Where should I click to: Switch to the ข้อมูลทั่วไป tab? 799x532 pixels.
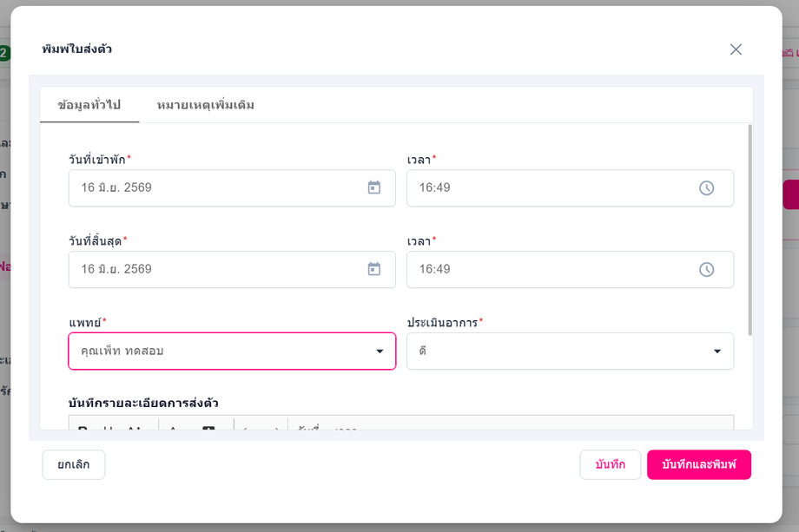click(89, 105)
